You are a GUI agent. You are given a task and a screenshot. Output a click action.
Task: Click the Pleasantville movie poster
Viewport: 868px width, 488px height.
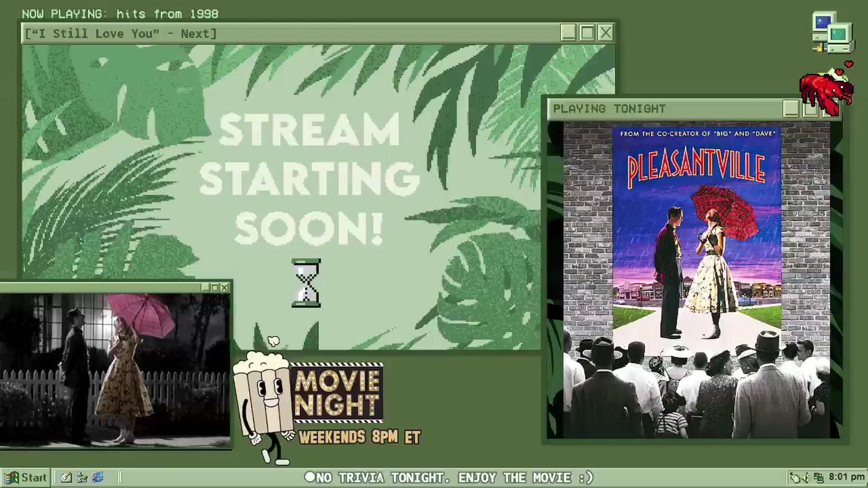click(x=697, y=233)
